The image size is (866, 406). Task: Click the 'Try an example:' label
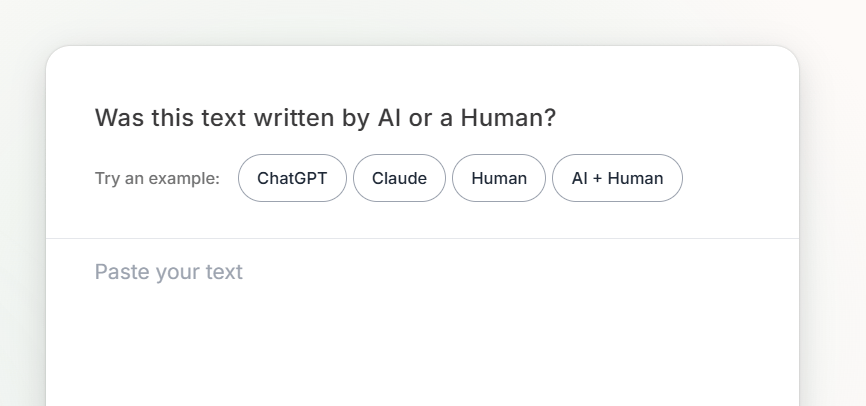157,178
